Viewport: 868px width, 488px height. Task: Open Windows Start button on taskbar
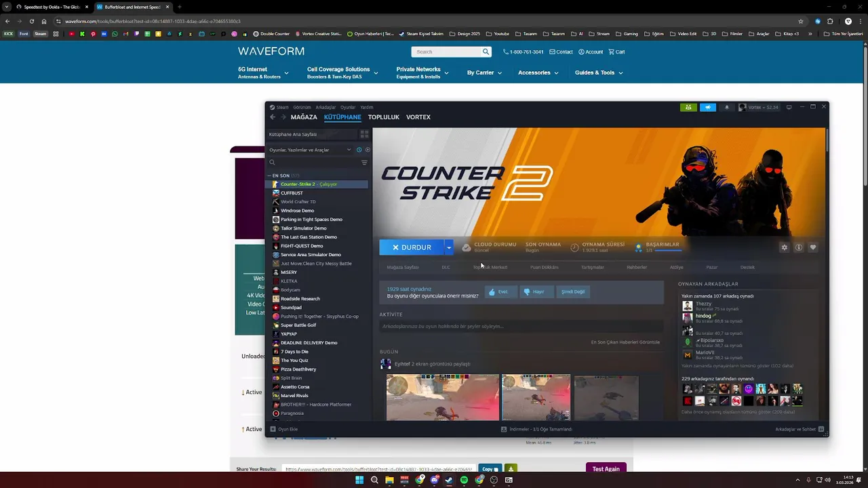click(359, 480)
